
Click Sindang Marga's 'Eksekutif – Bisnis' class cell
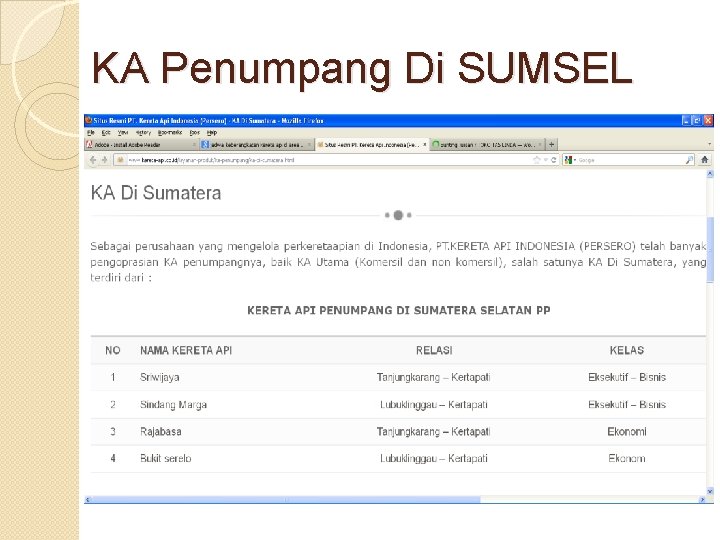[627, 405]
